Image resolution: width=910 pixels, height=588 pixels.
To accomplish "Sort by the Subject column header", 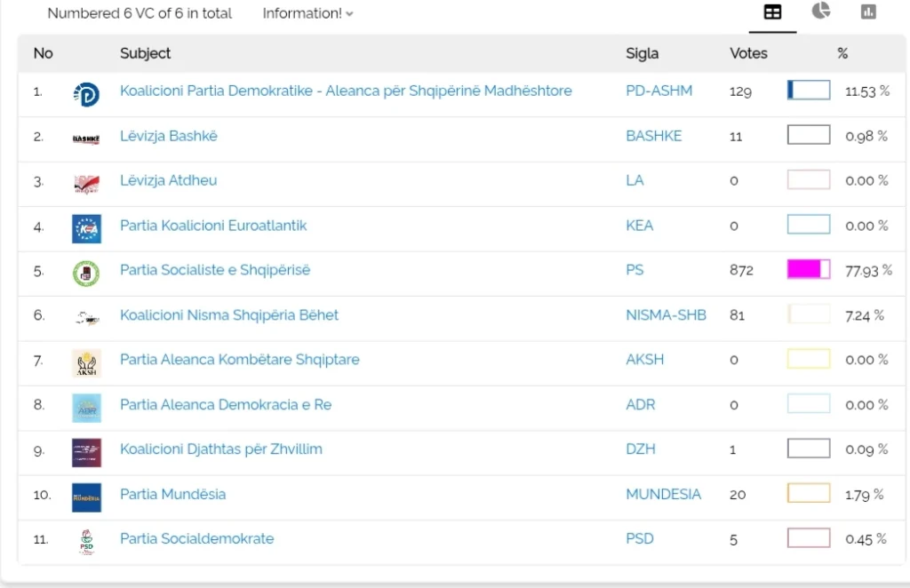I will (x=146, y=53).
